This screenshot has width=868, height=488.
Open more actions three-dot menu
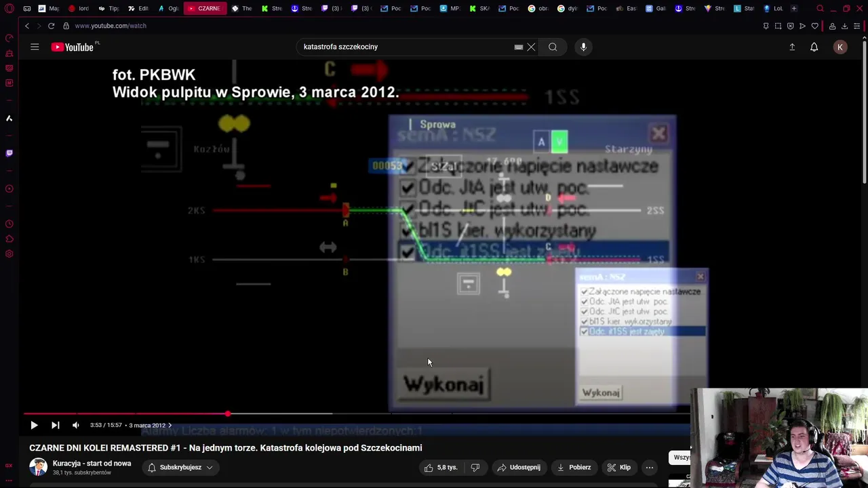(650, 467)
